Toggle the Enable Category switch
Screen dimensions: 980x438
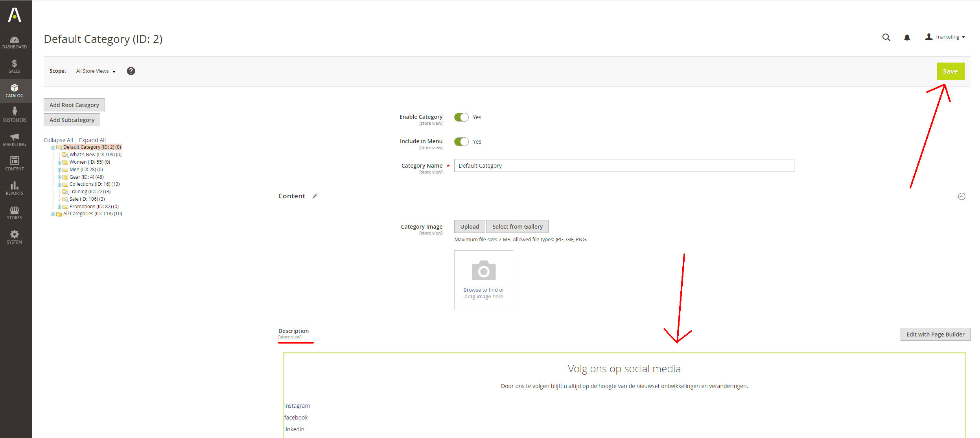[461, 117]
